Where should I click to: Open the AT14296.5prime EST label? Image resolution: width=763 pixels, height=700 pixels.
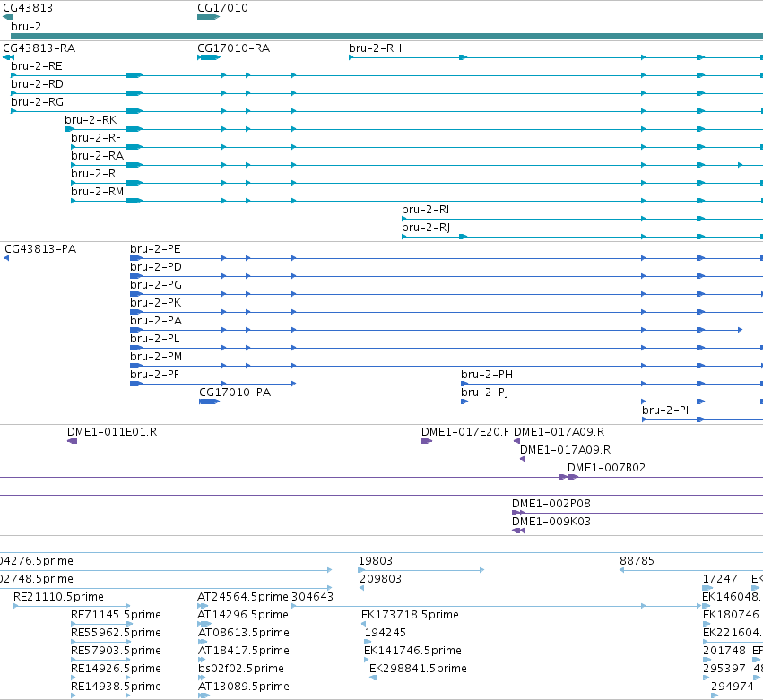click(243, 615)
